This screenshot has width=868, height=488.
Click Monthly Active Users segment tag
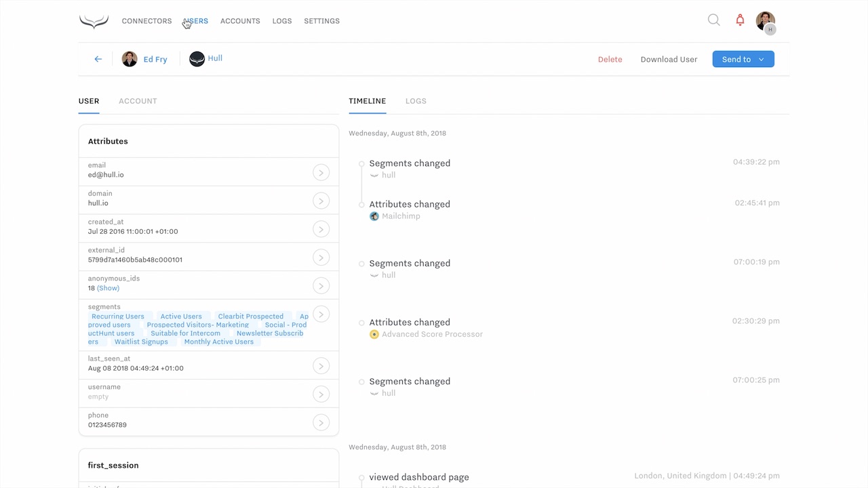coord(219,342)
